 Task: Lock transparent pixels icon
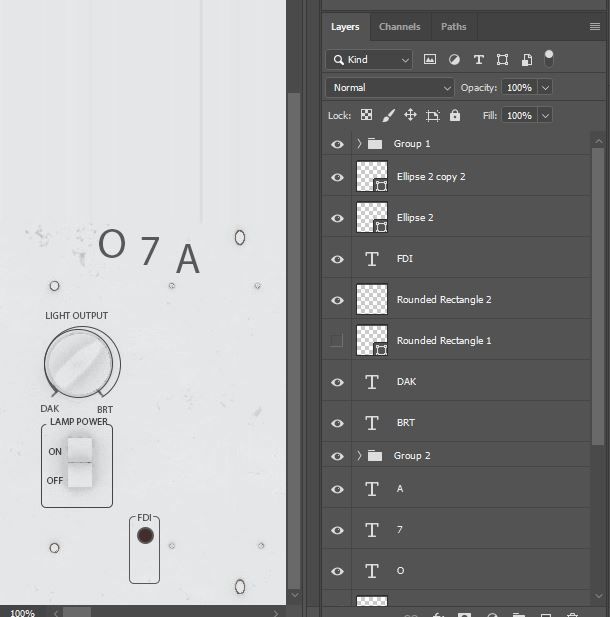[x=366, y=115]
